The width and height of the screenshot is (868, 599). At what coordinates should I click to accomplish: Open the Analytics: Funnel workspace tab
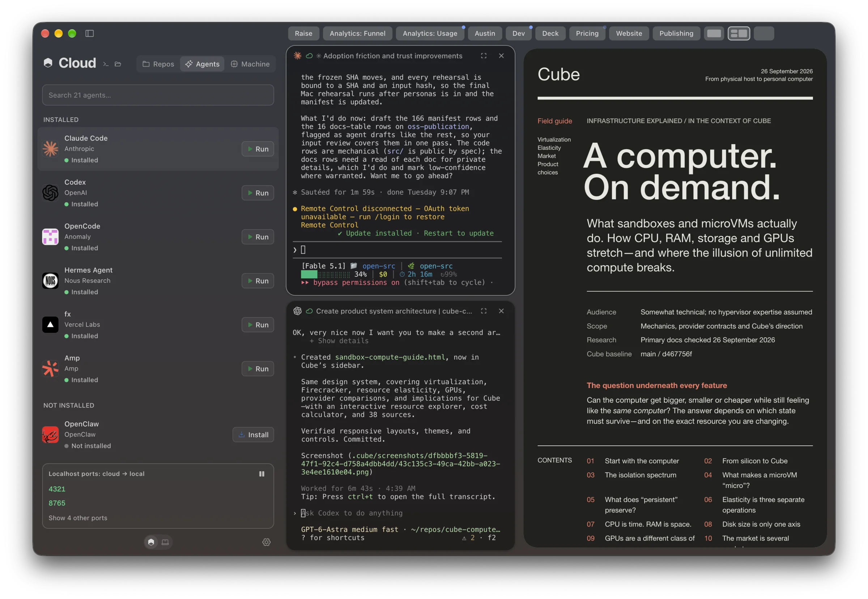coord(357,33)
